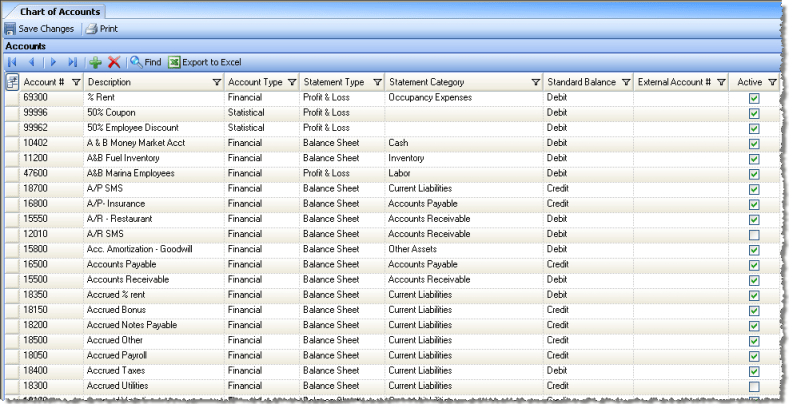This screenshot has width=789, height=404.
Task: Check Active for Accrued Utilities account
Action: pos(754,386)
